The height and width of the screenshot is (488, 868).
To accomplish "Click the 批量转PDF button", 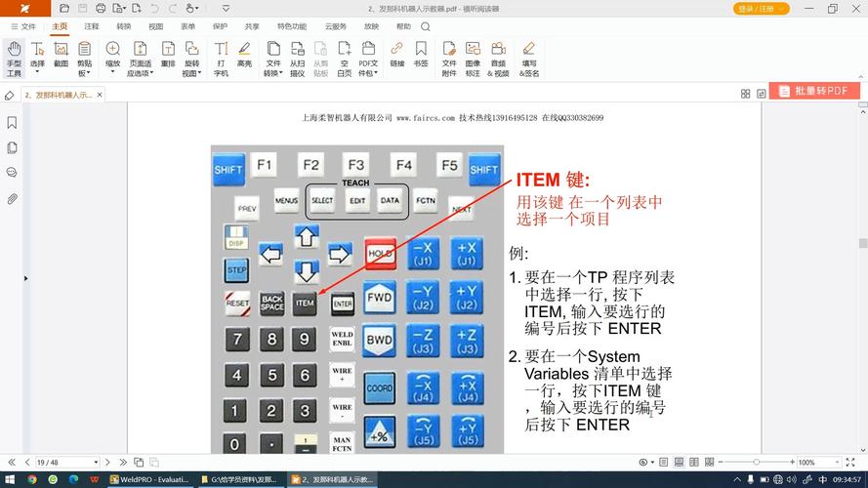I will point(814,91).
